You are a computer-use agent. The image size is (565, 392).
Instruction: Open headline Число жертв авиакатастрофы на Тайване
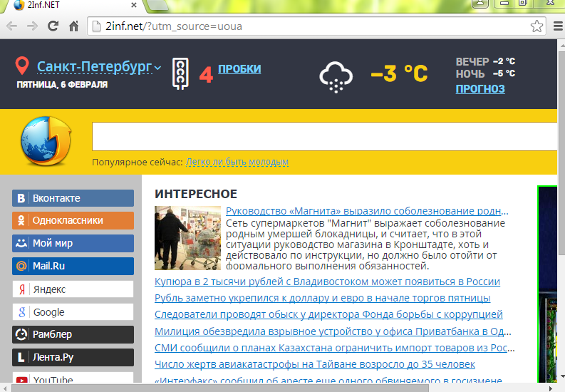(x=315, y=364)
